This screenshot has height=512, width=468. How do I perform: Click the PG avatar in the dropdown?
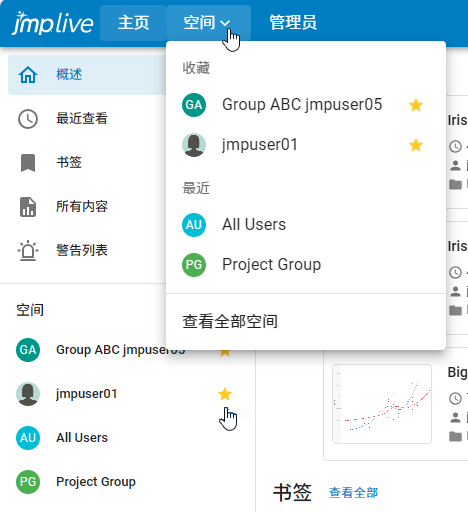coord(194,265)
